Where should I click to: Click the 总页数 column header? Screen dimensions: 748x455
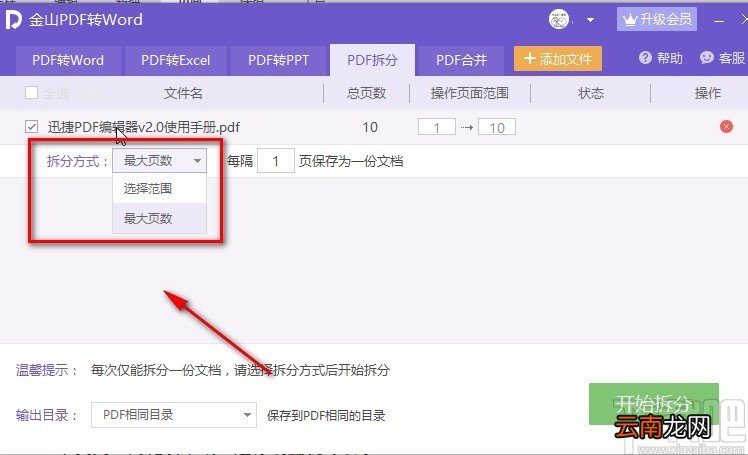[366, 93]
